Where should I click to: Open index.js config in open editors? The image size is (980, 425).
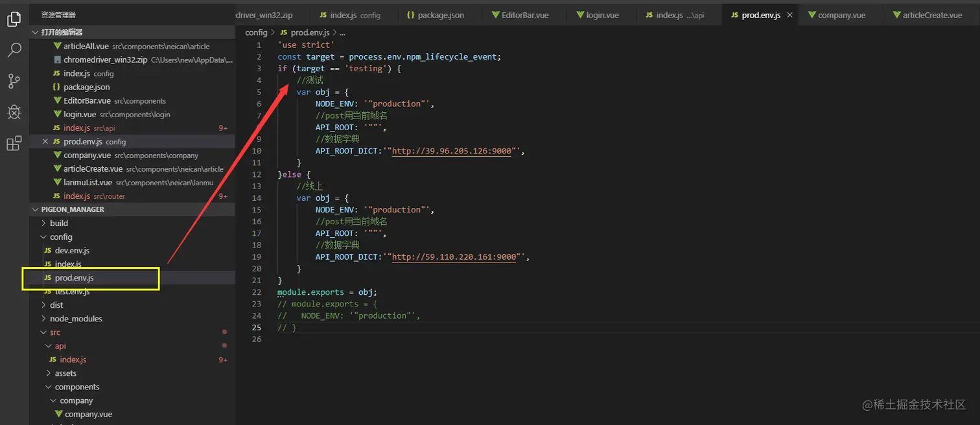point(132,73)
